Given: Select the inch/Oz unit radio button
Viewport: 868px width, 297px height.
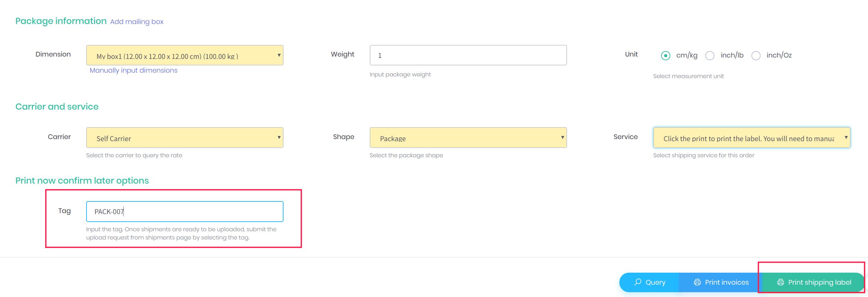Looking at the screenshot, I should [x=756, y=55].
